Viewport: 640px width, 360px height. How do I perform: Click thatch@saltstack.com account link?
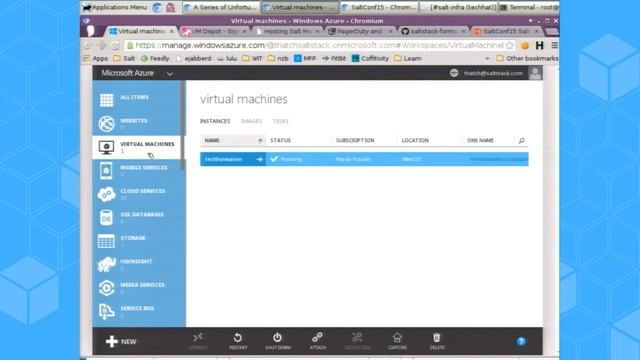[493, 73]
